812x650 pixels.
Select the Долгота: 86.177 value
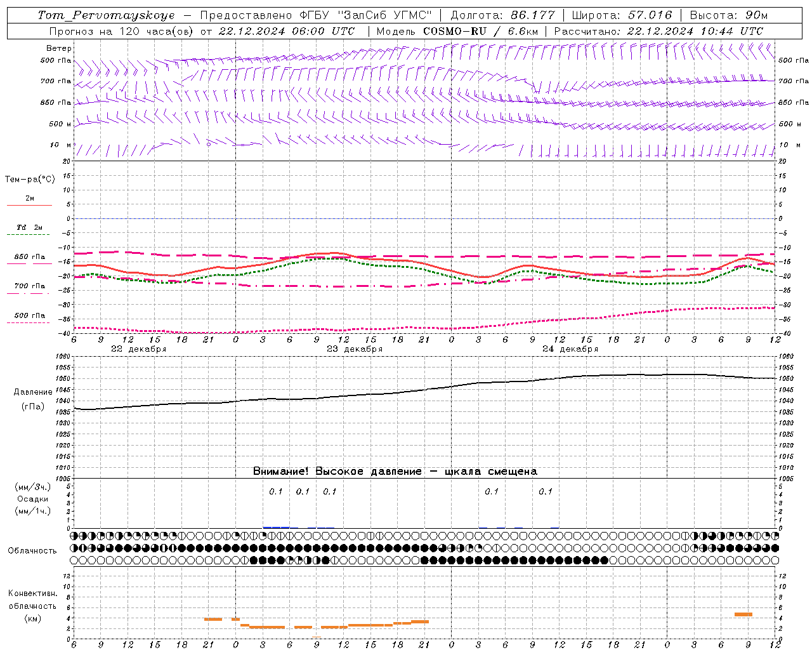tap(503, 15)
